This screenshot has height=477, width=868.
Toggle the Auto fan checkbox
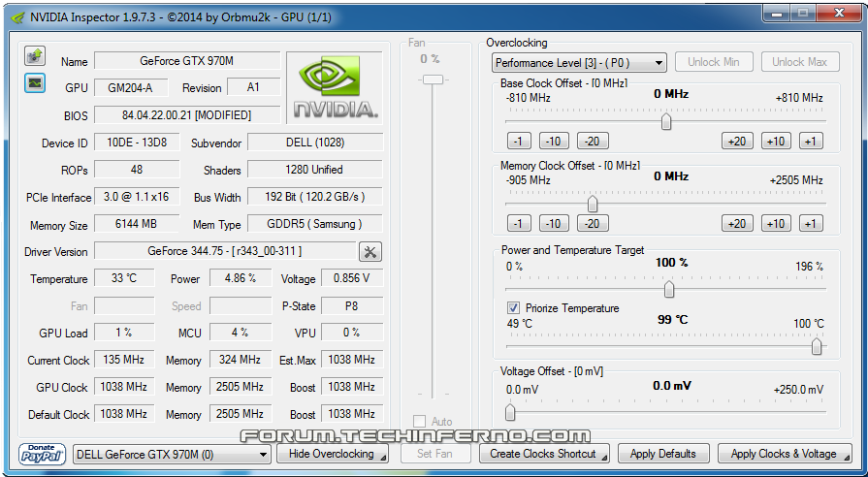pos(420,422)
